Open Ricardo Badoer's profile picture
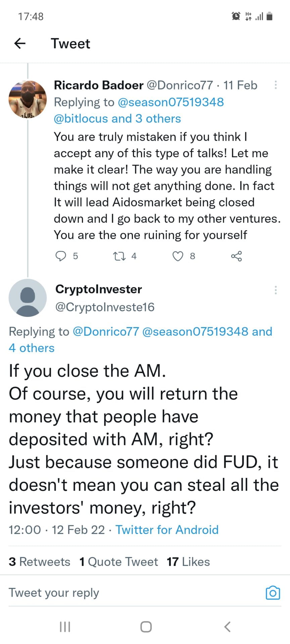 pos(28,99)
